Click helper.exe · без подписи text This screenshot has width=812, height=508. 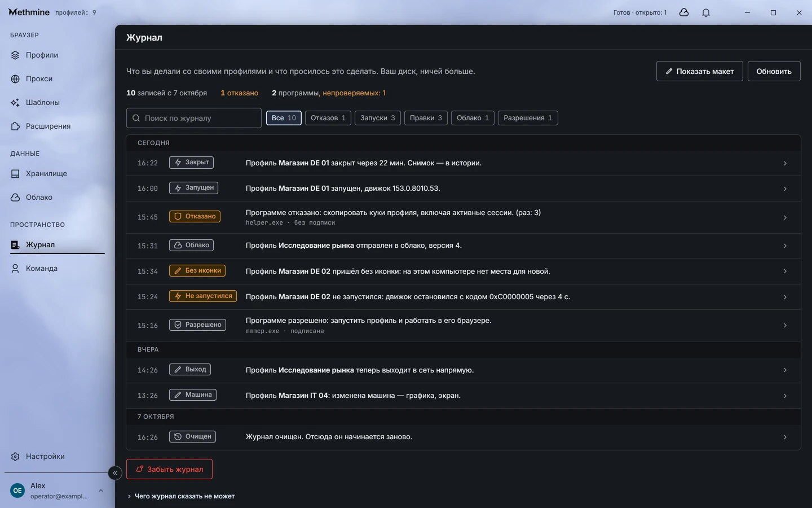coord(290,223)
